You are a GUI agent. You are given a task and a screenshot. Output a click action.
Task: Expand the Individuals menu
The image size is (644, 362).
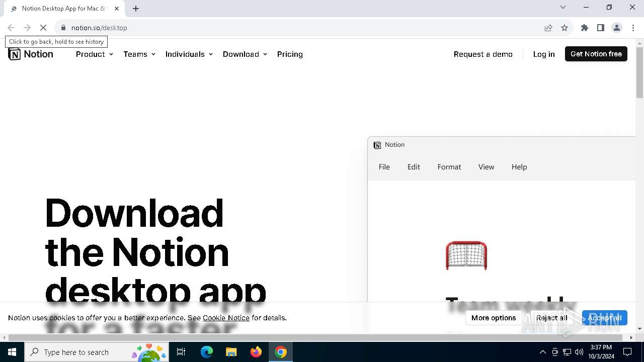tap(189, 54)
